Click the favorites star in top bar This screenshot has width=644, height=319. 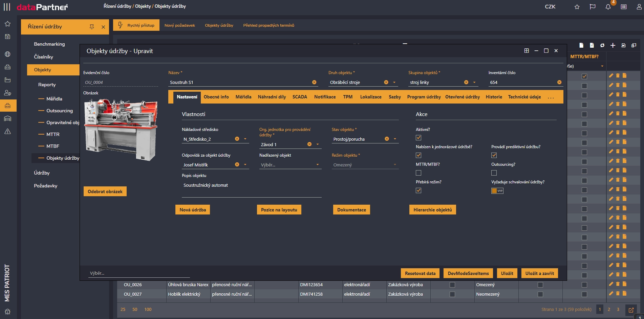(577, 7)
